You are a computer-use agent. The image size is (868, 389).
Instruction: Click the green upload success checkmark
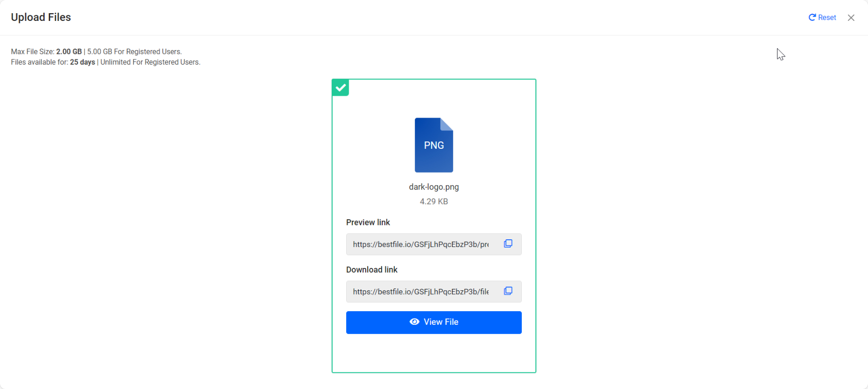[x=340, y=88]
